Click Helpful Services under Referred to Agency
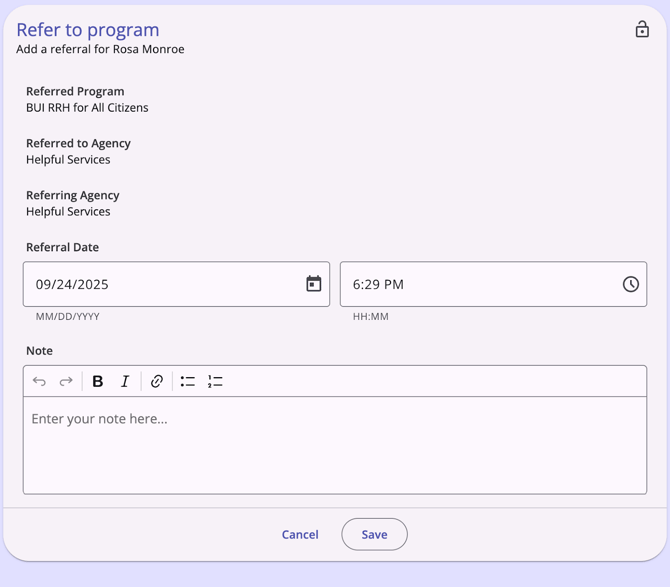This screenshot has width=670, height=587. tap(68, 160)
